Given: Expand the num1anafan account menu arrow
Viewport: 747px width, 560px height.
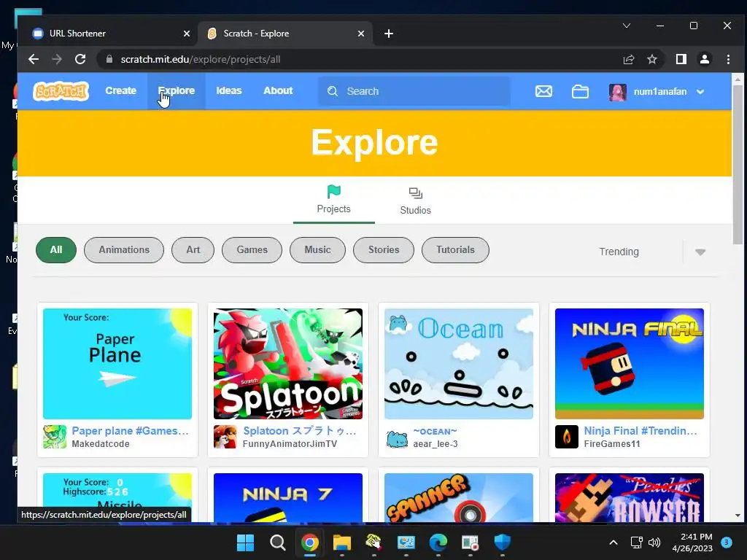Looking at the screenshot, I should point(700,91).
